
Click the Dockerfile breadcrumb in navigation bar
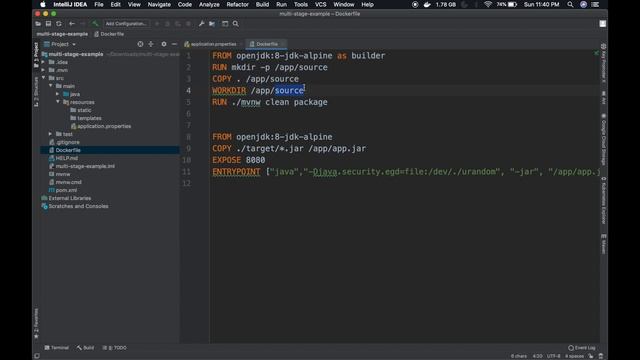click(x=109, y=34)
